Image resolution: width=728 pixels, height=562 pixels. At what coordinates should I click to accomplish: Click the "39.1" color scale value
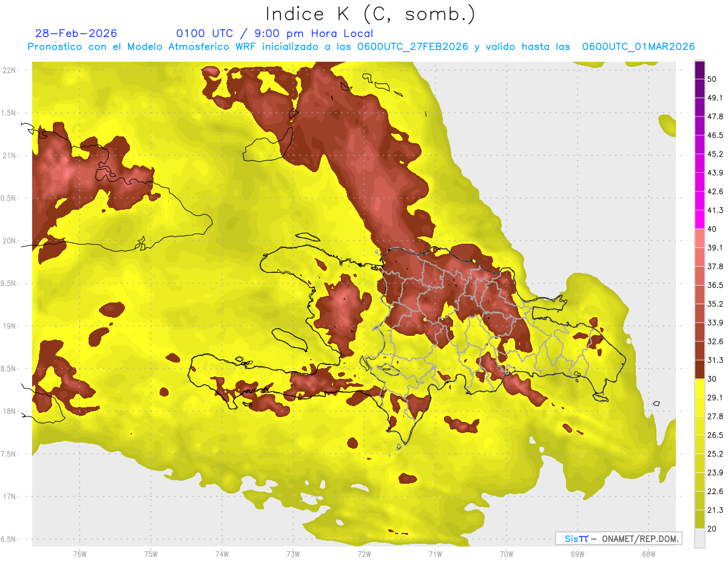715,247
